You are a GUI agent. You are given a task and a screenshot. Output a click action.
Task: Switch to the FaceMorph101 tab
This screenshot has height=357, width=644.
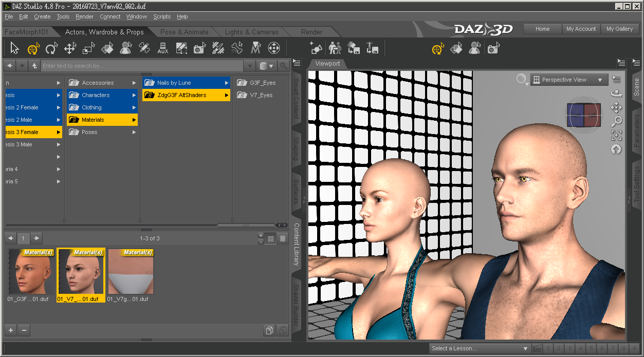click(27, 32)
